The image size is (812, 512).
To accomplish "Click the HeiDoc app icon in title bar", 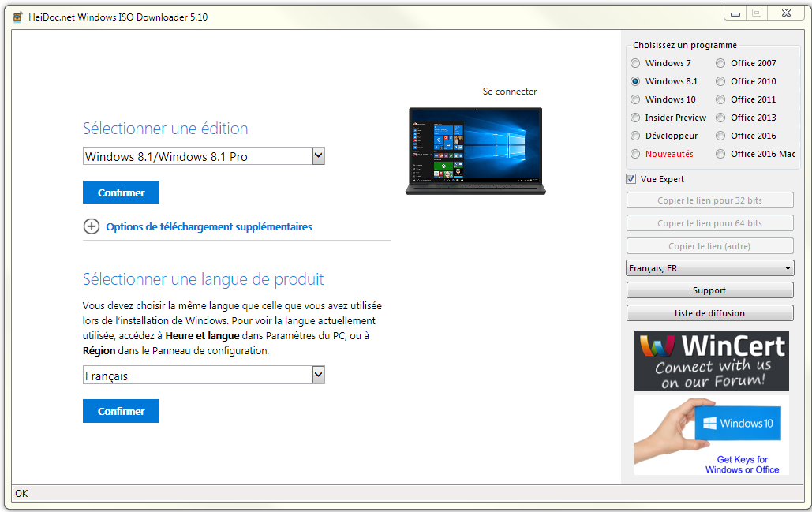I will click(18, 17).
